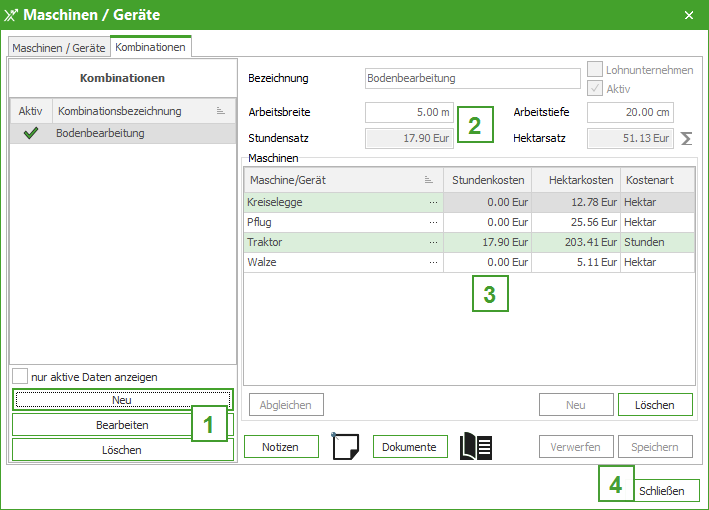The width and height of the screenshot is (709, 510).
Task: Open the ellipsis selector for Traktor row
Action: tap(433, 242)
